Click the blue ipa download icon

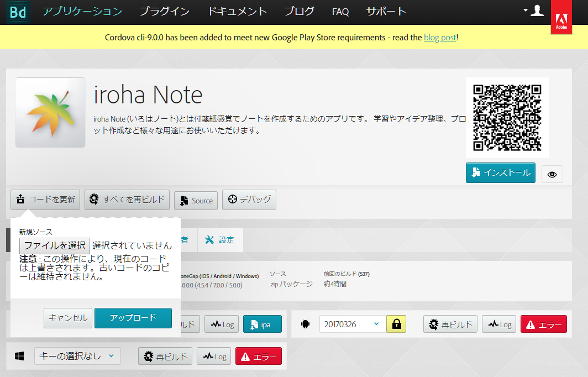(262, 324)
